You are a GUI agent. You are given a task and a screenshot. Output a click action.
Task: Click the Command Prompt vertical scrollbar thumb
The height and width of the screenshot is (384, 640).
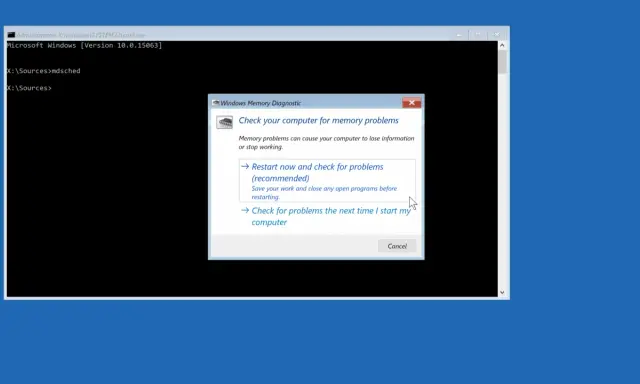(x=502, y=62)
